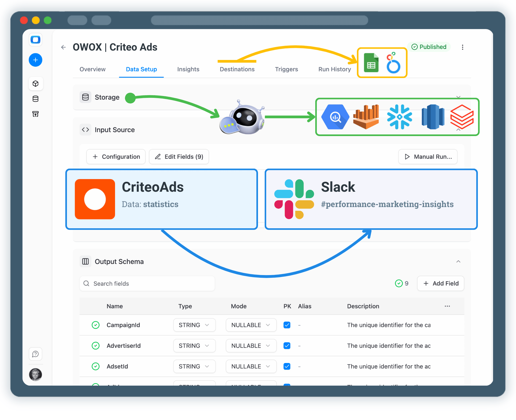Enable PK checkbox for CampaignId field
This screenshot has width=516, height=420.
pyautogui.click(x=287, y=325)
